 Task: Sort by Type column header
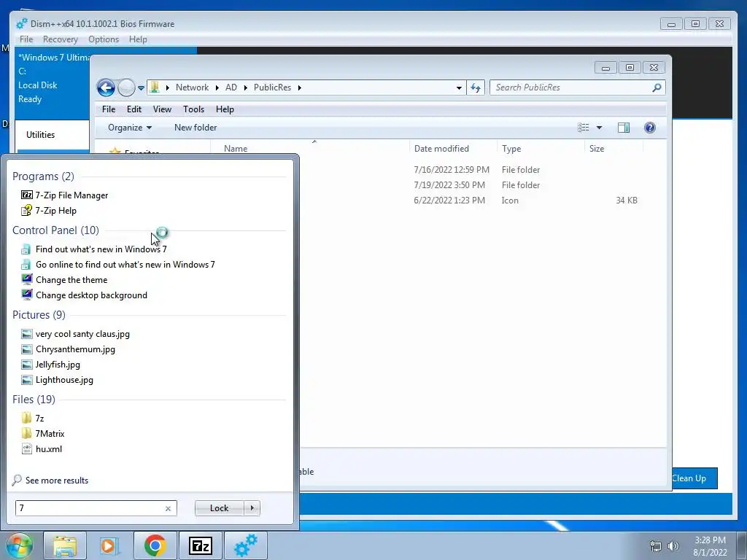point(541,148)
